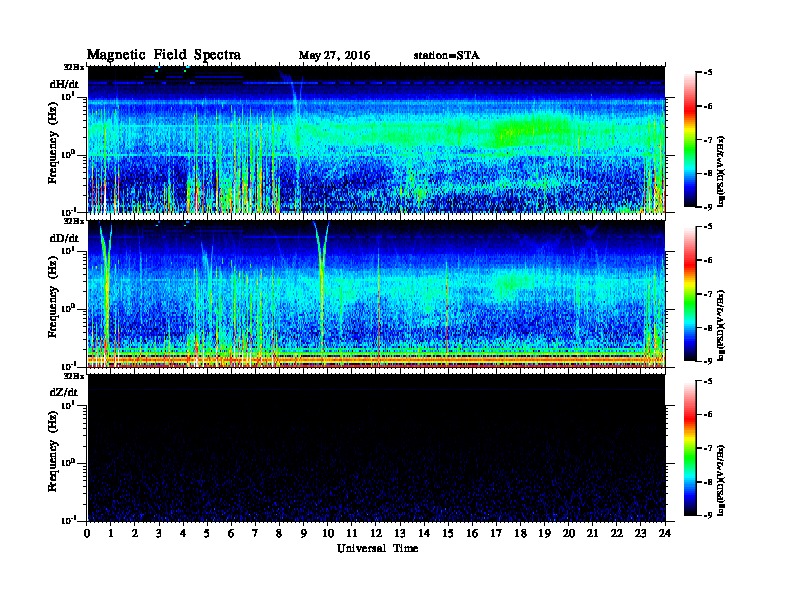Click the log(PSD) label beside the dZ/dt color bar
The width and height of the screenshot is (792, 612).
pyautogui.click(x=721, y=480)
